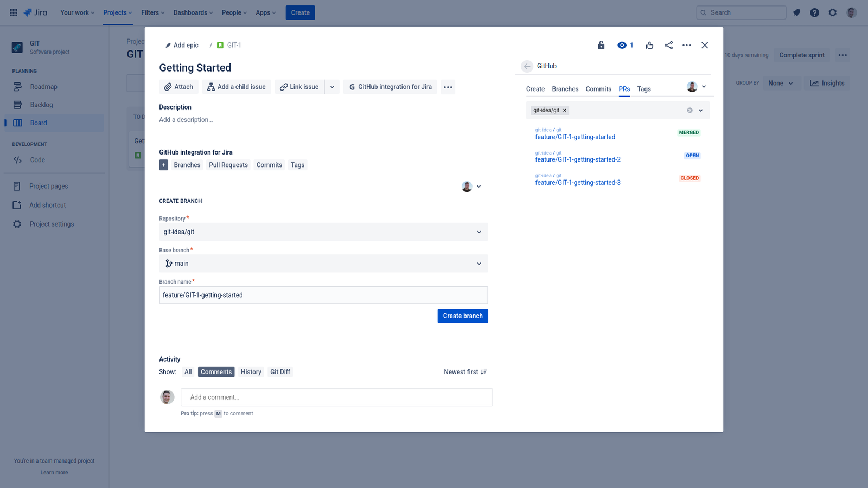This screenshot has height=488, width=868.
Task: Switch to Tags tab in GitHub panel
Action: click(644, 89)
